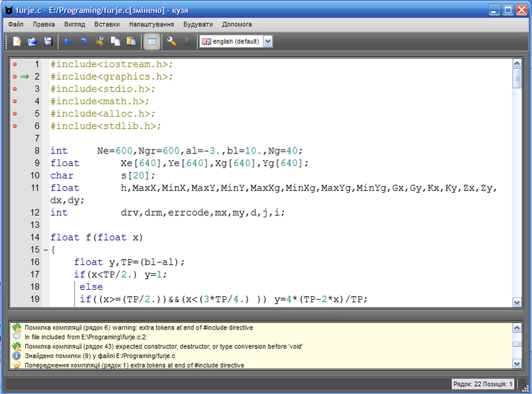Toggle the message panel toolbar button
This screenshot has height=394, width=532.
coord(152,42)
